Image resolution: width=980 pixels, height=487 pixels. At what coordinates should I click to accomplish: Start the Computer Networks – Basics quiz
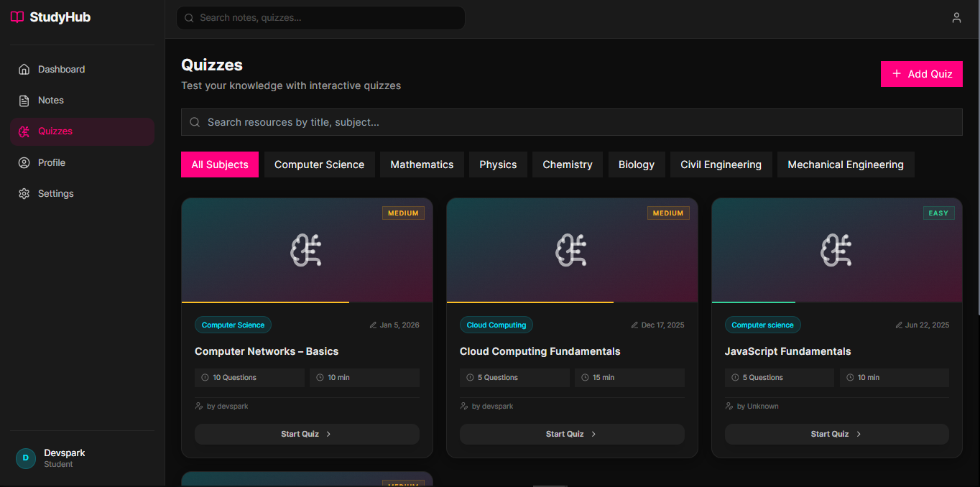307,434
